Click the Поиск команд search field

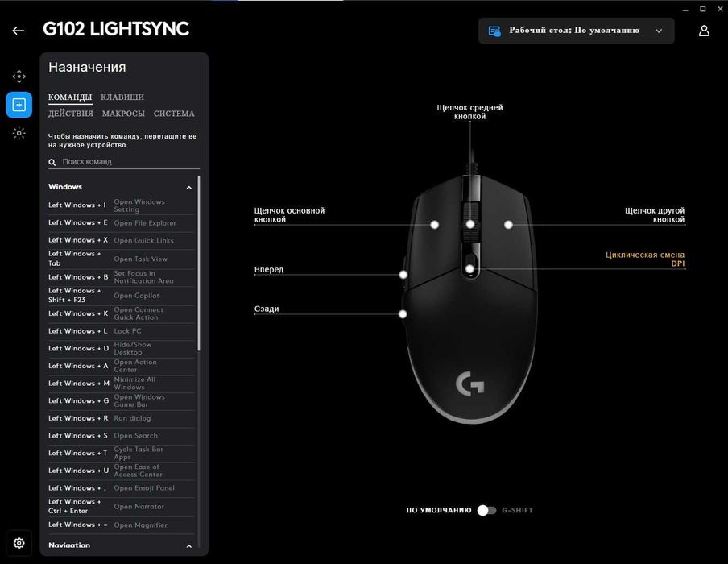[124, 162]
